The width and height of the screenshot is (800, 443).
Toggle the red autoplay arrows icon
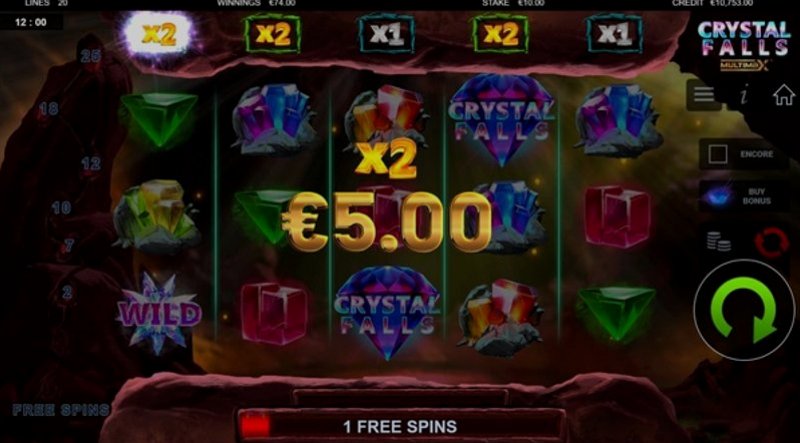point(771,242)
